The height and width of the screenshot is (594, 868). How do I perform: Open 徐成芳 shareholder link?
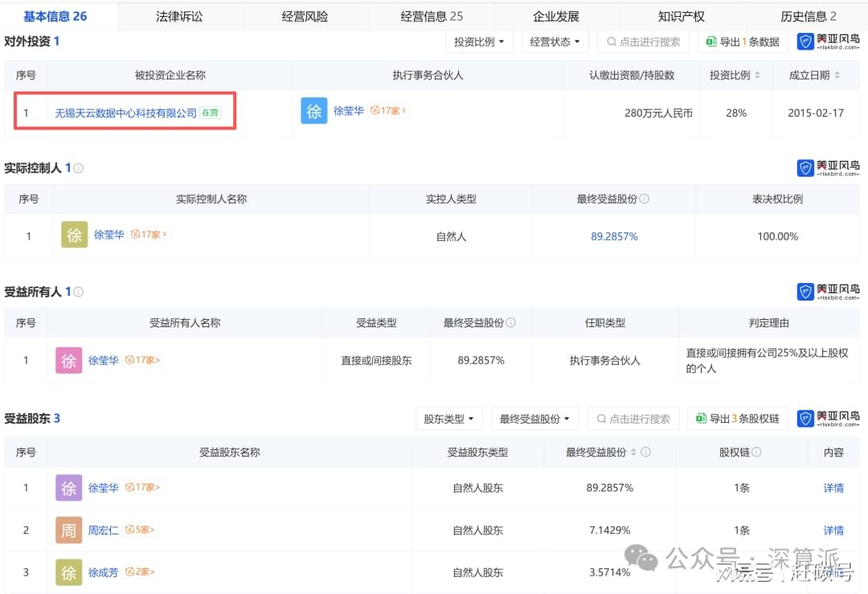pyautogui.click(x=103, y=572)
